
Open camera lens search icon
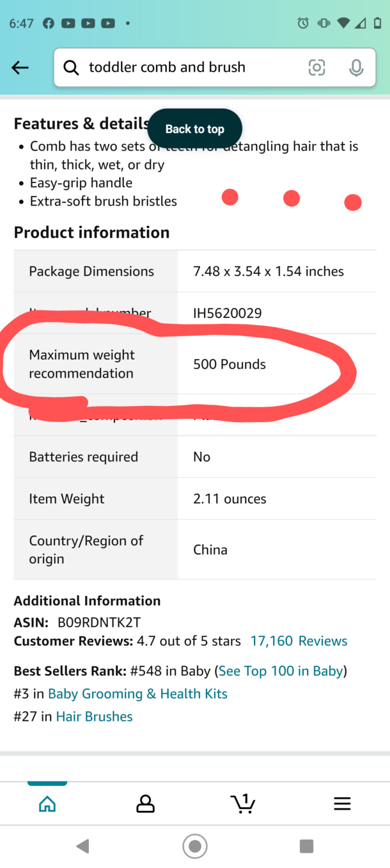tap(316, 67)
